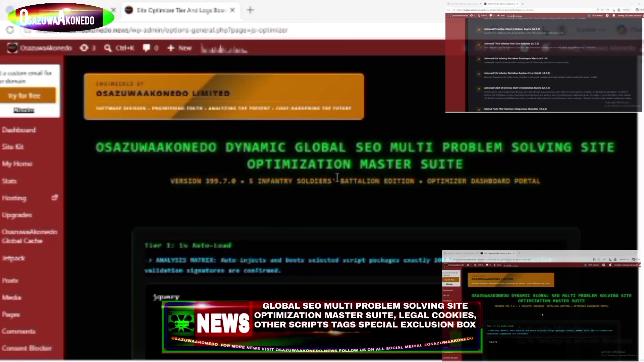Click the Tier 1: 1s Auto-Load label

tap(188, 245)
